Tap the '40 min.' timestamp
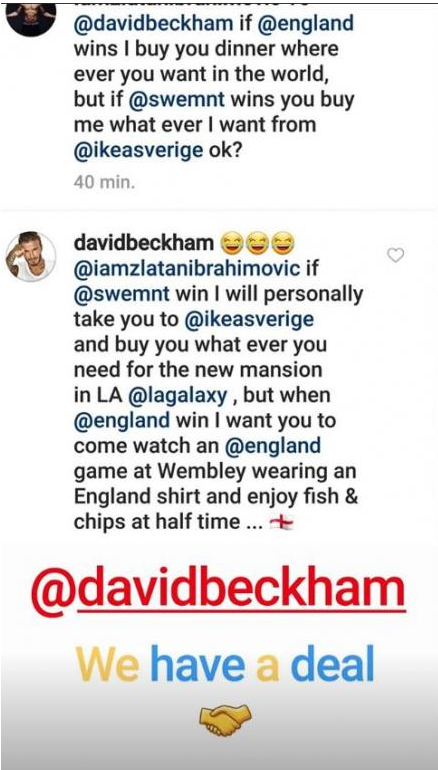This screenshot has height=770, width=438. (x=104, y=183)
